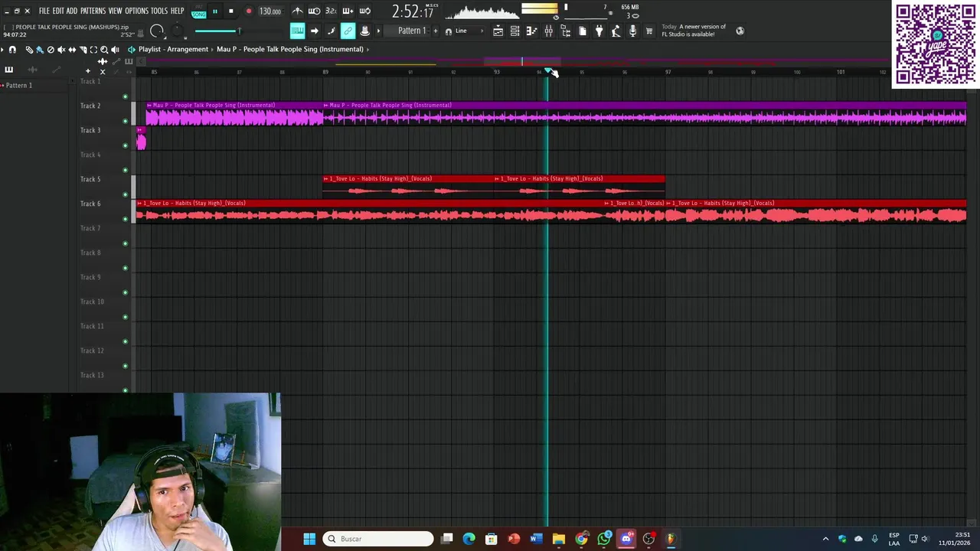Select the playlist select tool
This screenshot has height=551, width=980.
tap(93, 50)
